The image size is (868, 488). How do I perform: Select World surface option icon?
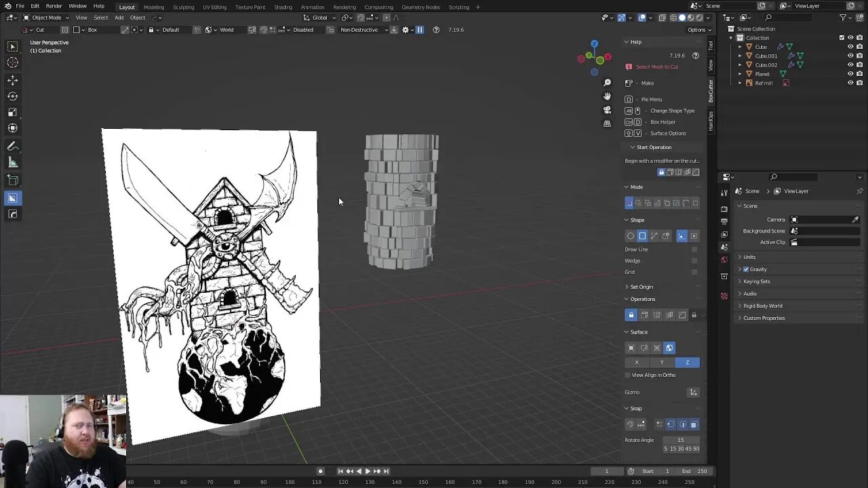[x=669, y=348]
